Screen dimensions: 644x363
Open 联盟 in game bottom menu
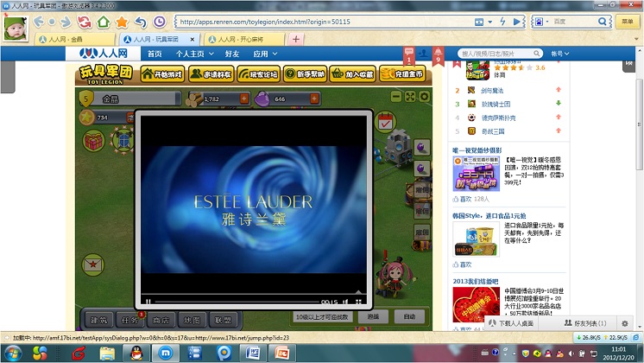pos(223,320)
